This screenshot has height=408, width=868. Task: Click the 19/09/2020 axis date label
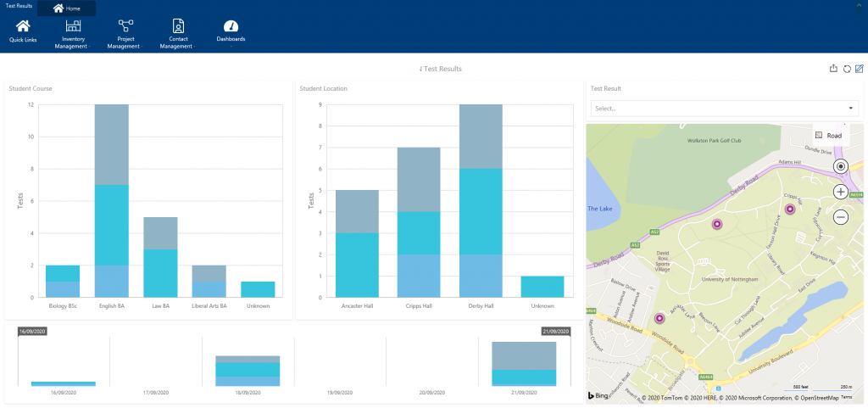340,393
